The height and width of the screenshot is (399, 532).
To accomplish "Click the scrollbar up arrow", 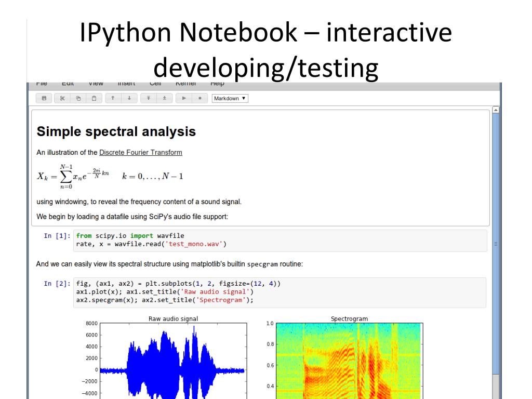I will pos(496,110).
